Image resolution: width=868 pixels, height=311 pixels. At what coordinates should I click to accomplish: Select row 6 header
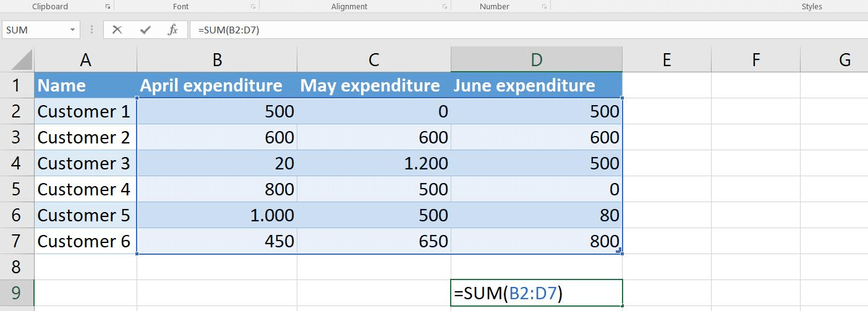pos(17,215)
